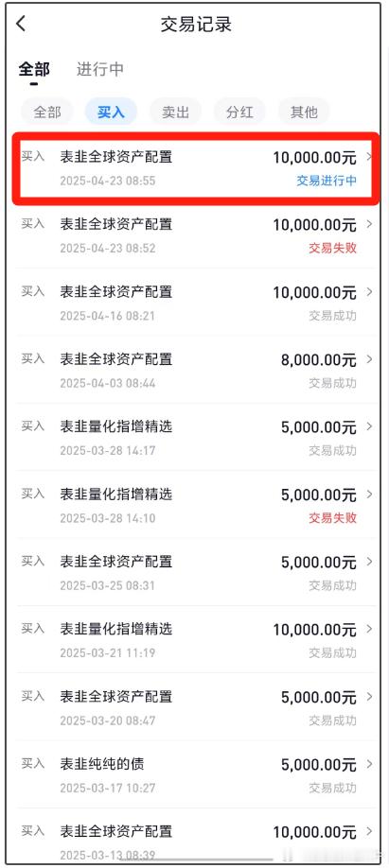389x868 pixels.
Task: Open chevron of 2025-03-25 08:31 record
Action: pyautogui.click(x=369, y=562)
